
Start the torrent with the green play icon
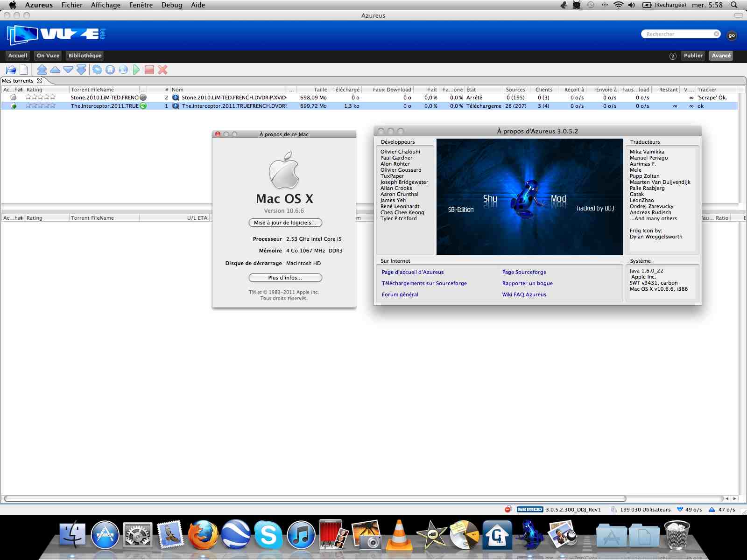tap(136, 70)
